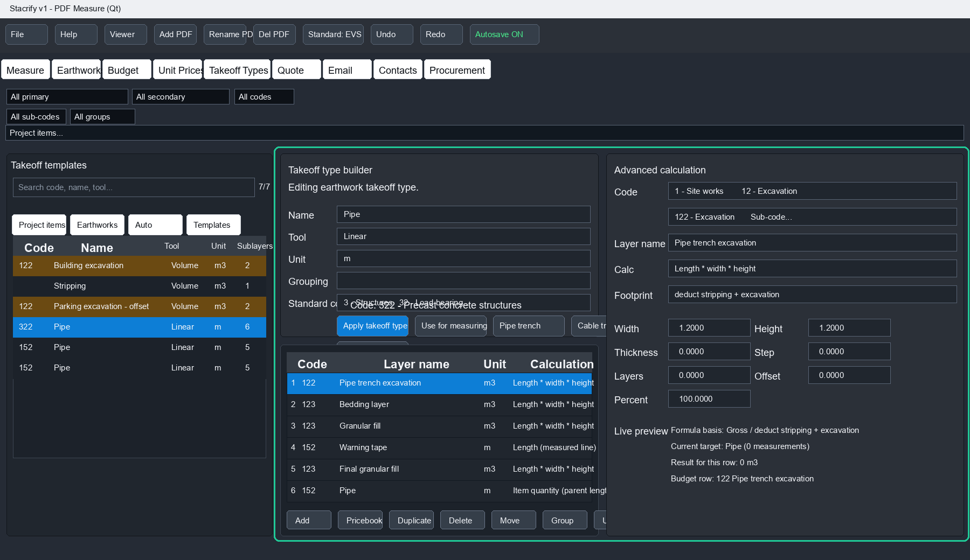Click Apply takeoff type button
Viewport: 970px width, 560px height.
point(372,326)
